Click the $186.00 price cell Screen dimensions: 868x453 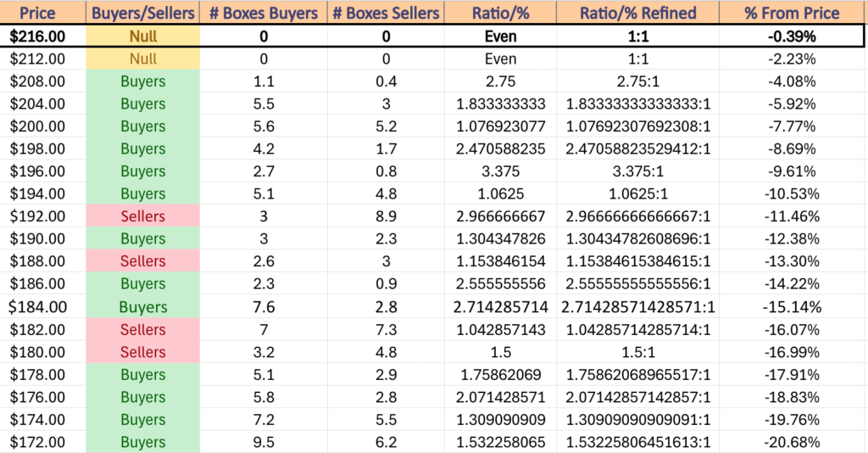coord(42,283)
